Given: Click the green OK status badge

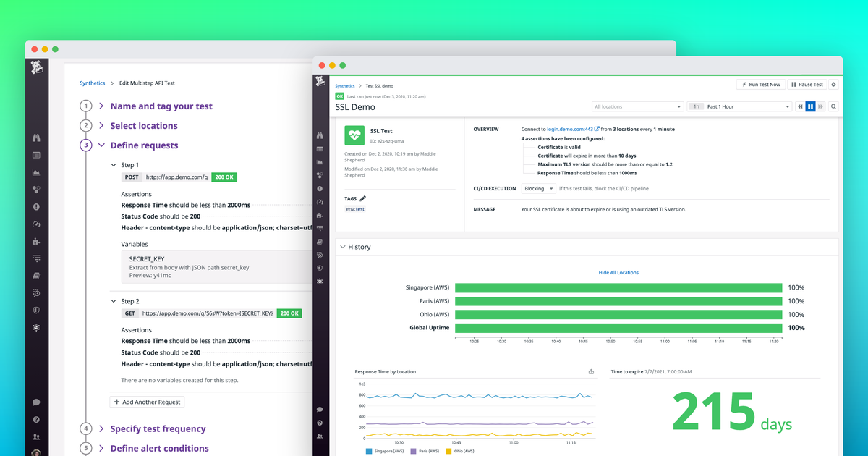Looking at the screenshot, I should click(x=340, y=96).
